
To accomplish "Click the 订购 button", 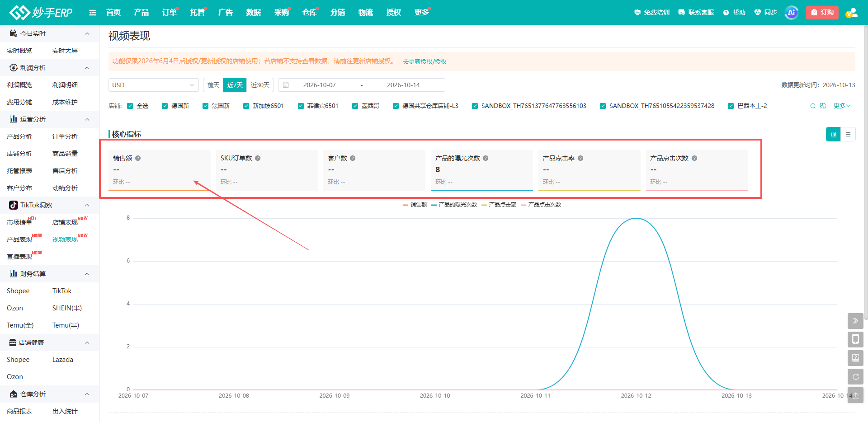I will 822,13.
